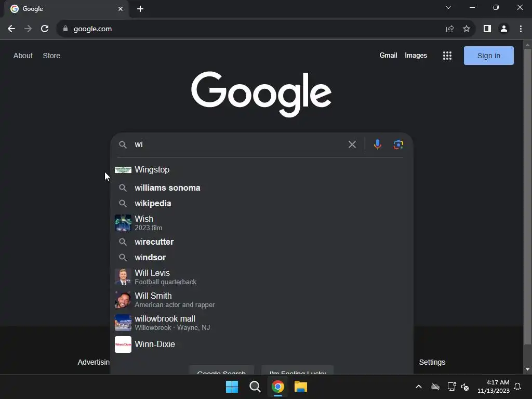Open Chrome three-dot menu
The height and width of the screenshot is (399, 532).
pos(521,29)
